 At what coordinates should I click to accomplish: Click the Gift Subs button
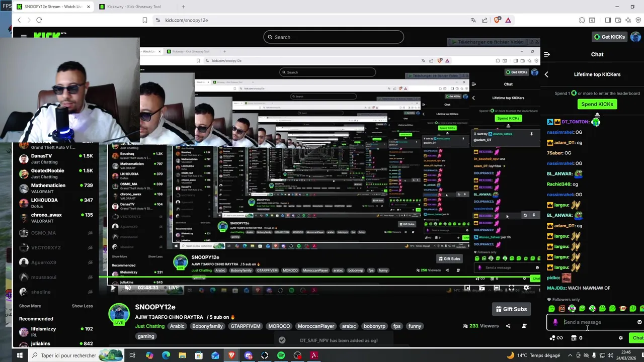click(x=511, y=309)
